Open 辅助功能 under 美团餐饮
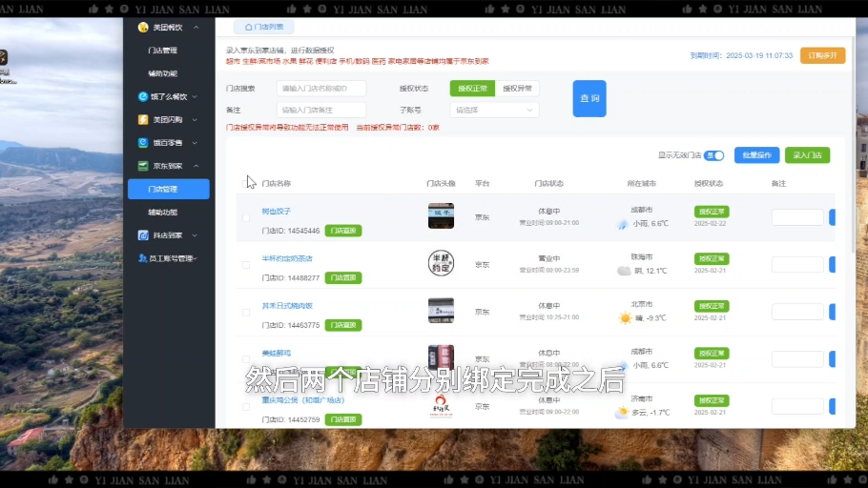This screenshot has height=488, width=868. [163, 73]
